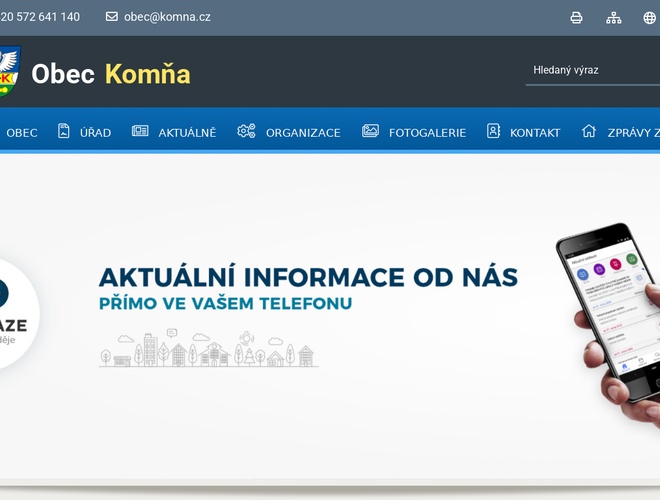Click the document icon beside ÚŘAD

coord(64,131)
